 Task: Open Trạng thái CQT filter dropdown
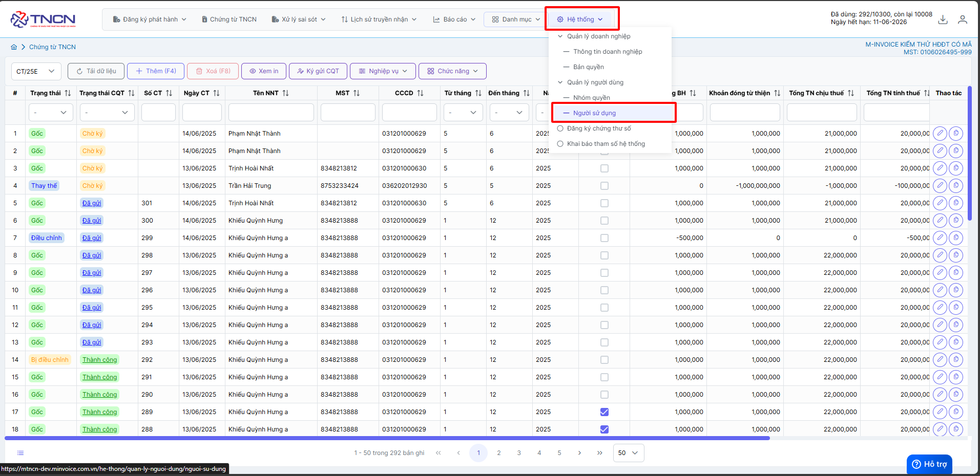pyautogui.click(x=107, y=113)
